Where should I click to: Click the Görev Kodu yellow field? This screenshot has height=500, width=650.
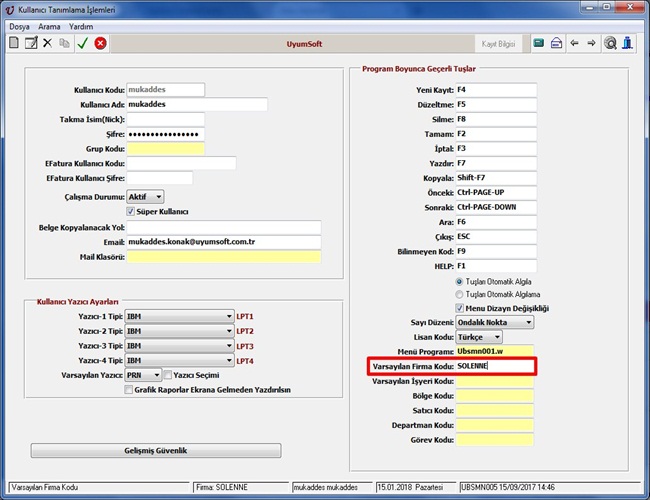point(495,440)
